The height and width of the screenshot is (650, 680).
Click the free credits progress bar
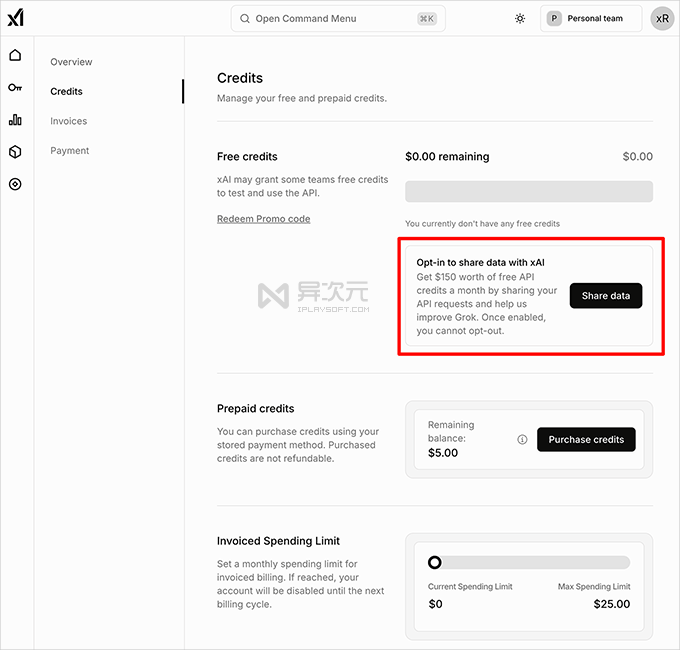529,192
